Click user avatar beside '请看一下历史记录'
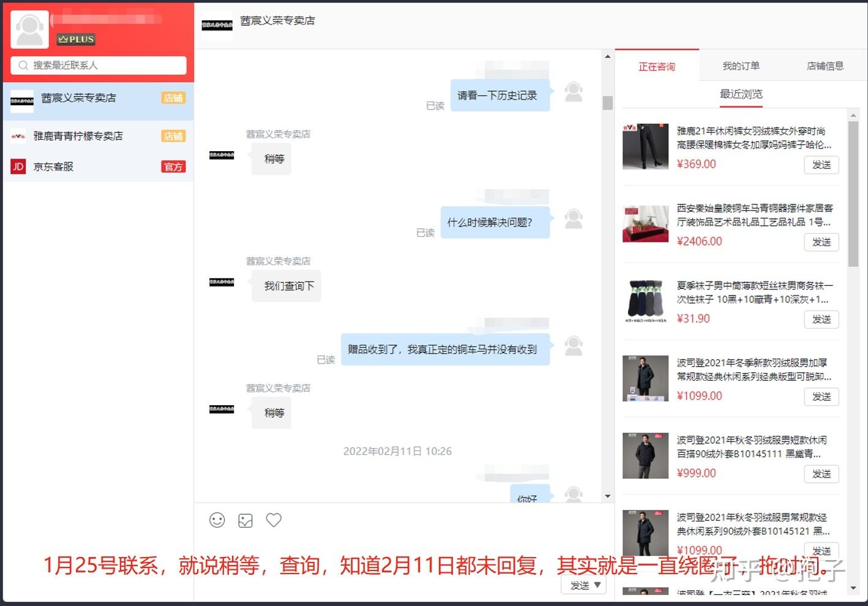Image resolution: width=868 pixels, height=606 pixels. tap(574, 92)
